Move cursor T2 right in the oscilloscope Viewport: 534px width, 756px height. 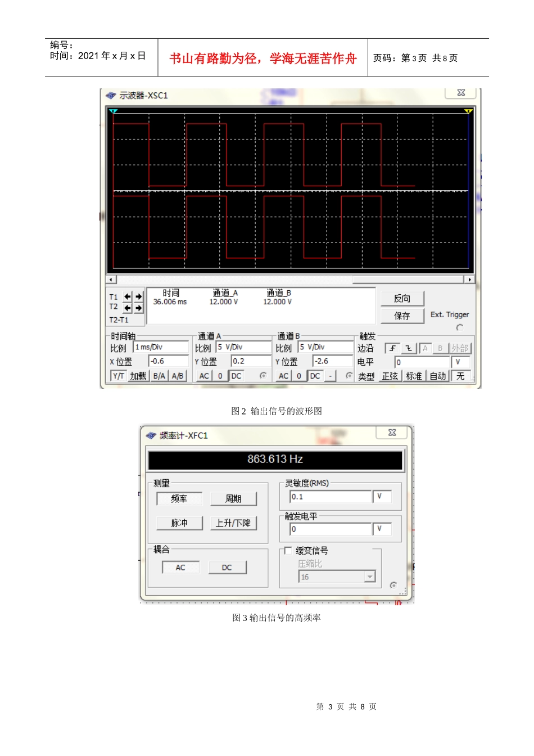pyautogui.click(x=138, y=308)
